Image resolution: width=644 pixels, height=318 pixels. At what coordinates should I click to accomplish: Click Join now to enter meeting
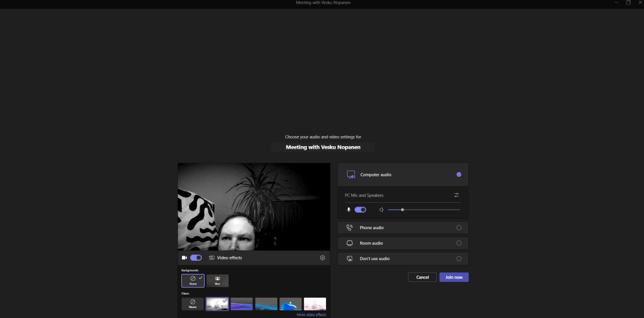[x=454, y=277]
